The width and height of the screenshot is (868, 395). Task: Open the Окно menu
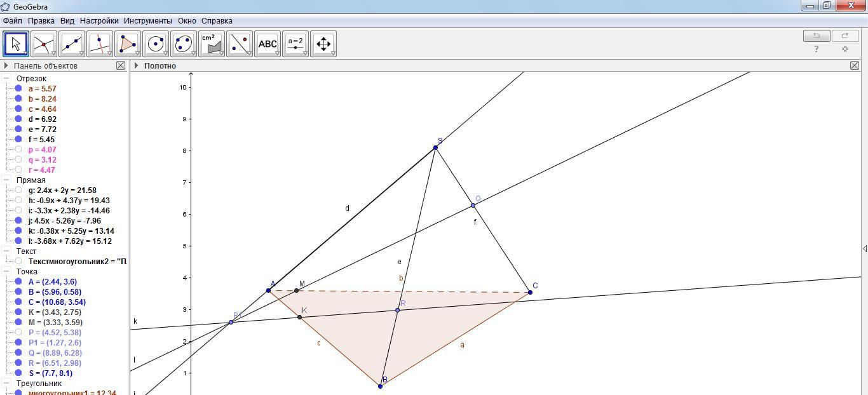click(x=187, y=21)
